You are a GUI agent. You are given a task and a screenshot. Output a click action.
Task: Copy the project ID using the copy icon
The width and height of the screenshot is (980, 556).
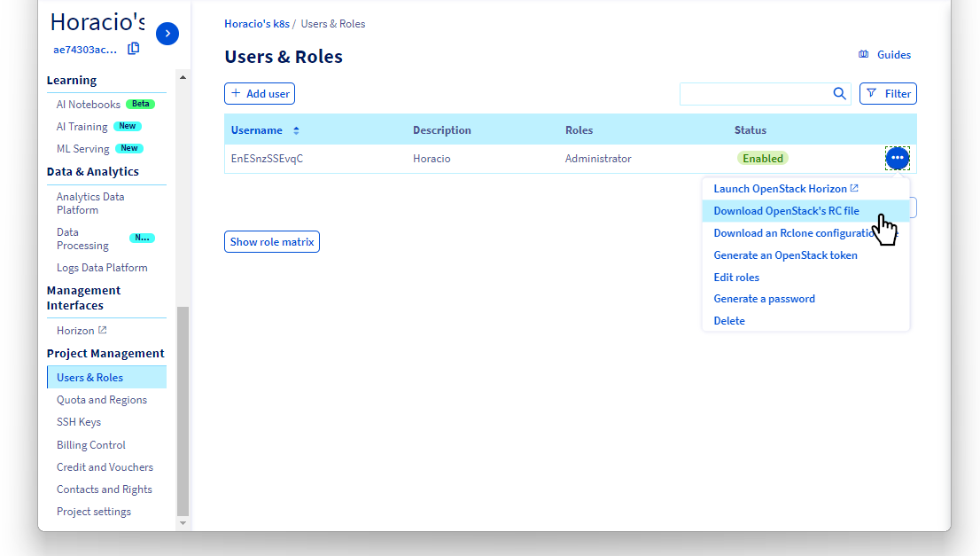tap(133, 49)
